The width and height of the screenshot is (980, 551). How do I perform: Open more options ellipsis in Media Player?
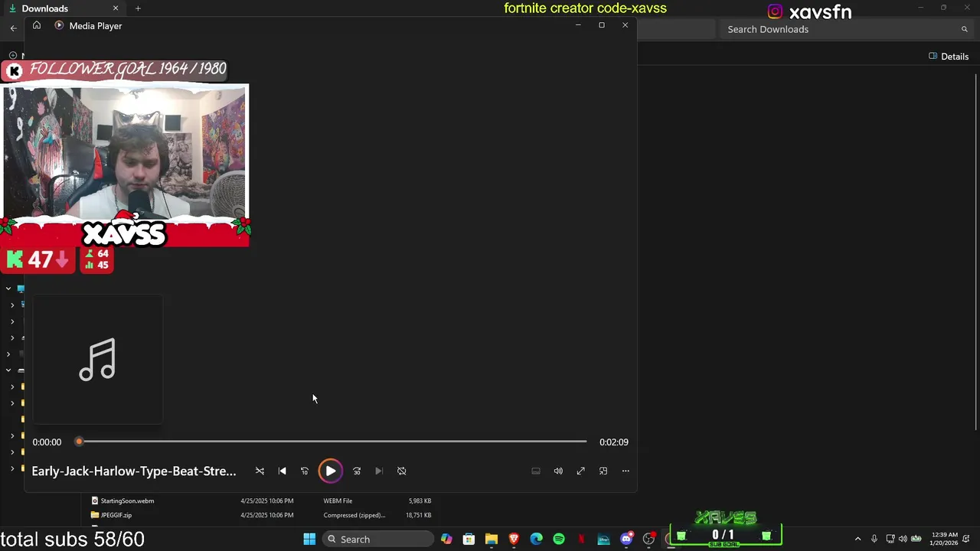[x=626, y=471]
